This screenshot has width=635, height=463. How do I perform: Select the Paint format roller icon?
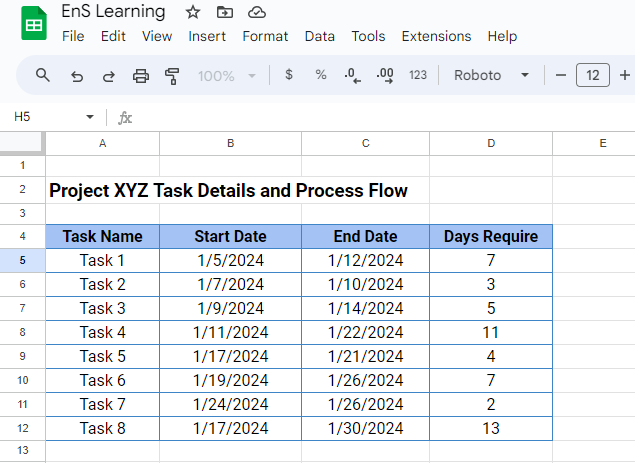[x=172, y=75]
